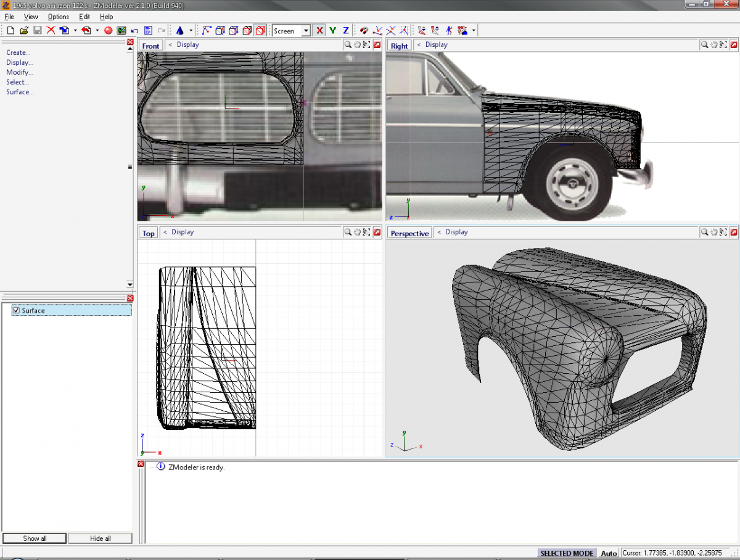Toggle the Y axis constraint button
740x560 pixels.
pyautogui.click(x=333, y=30)
